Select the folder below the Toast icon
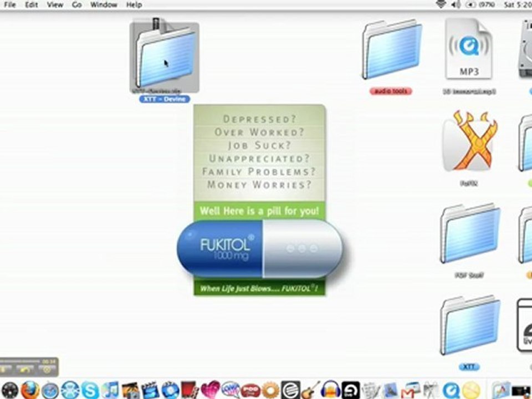532x399 pixels. 470,234
